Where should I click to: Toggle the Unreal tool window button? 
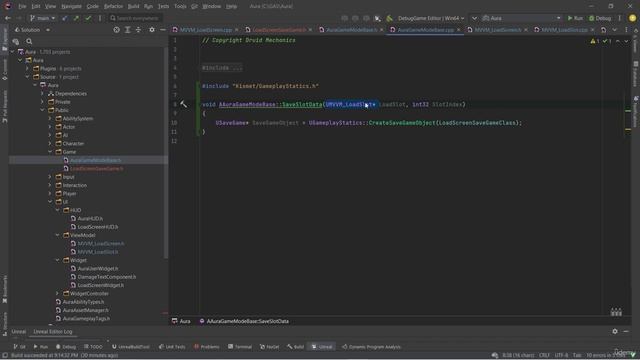click(x=322, y=347)
